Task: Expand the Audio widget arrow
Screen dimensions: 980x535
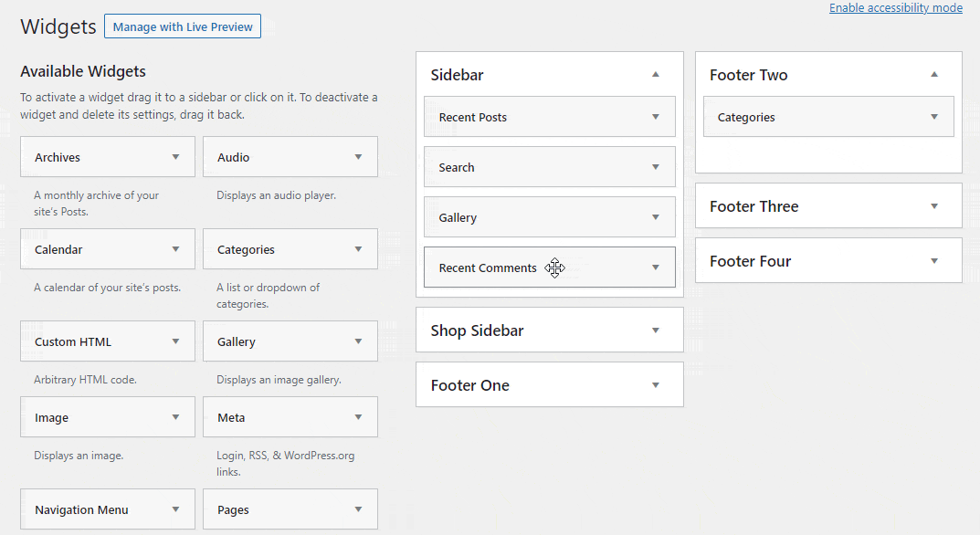Action: pyautogui.click(x=358, y=157)
